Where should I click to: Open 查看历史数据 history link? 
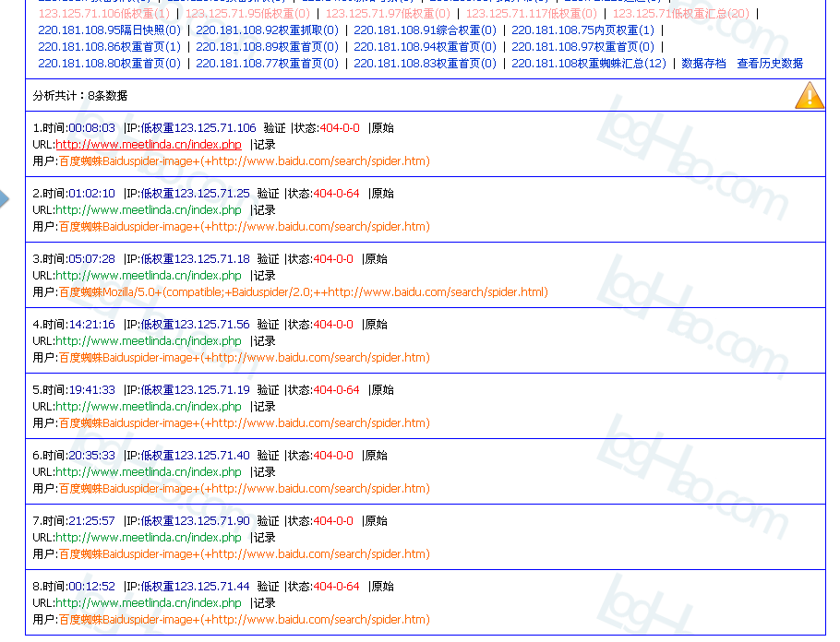(769, 64)
